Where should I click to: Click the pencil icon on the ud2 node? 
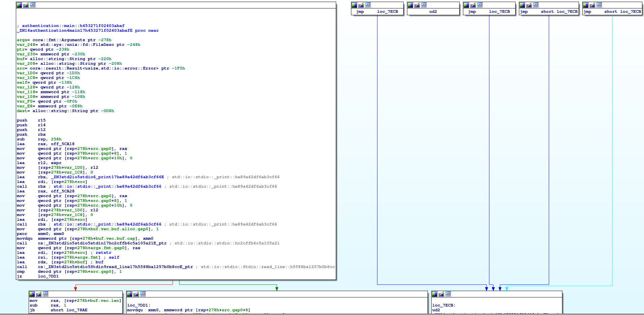(x=417, y=5)
